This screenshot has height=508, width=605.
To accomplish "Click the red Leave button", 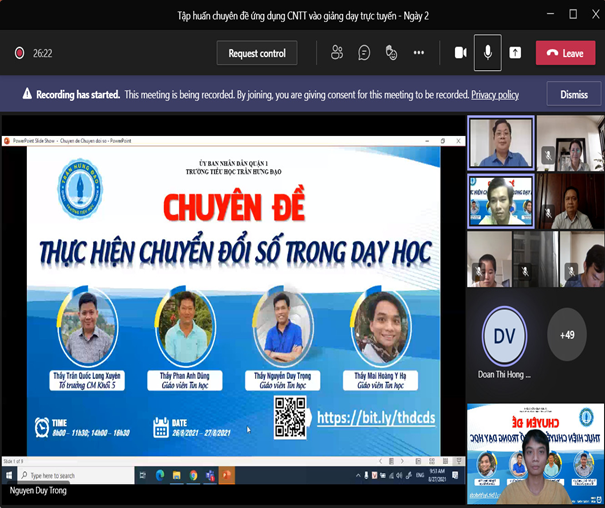I will tap(565, 53).
